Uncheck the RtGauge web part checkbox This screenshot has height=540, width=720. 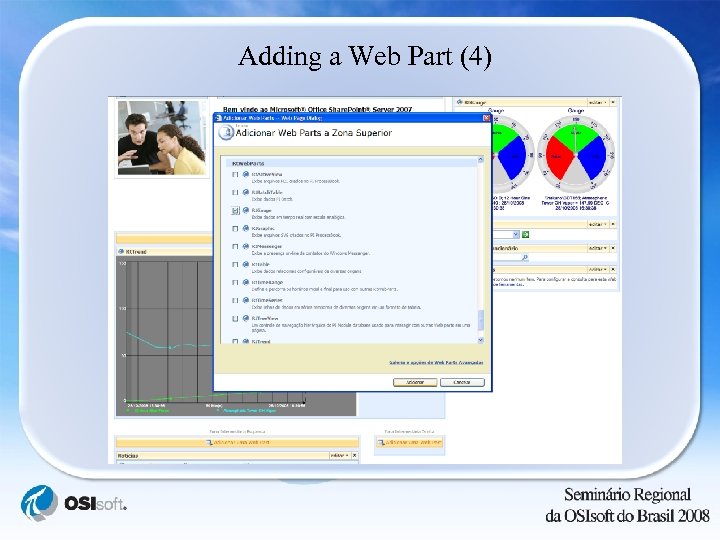tap(235, 211)
